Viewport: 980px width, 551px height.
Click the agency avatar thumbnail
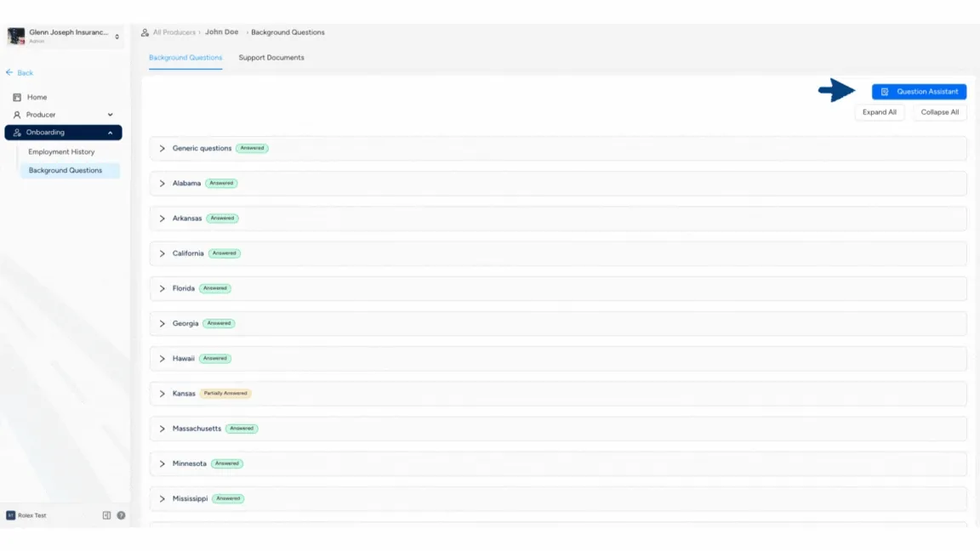[x=16, y=37]
